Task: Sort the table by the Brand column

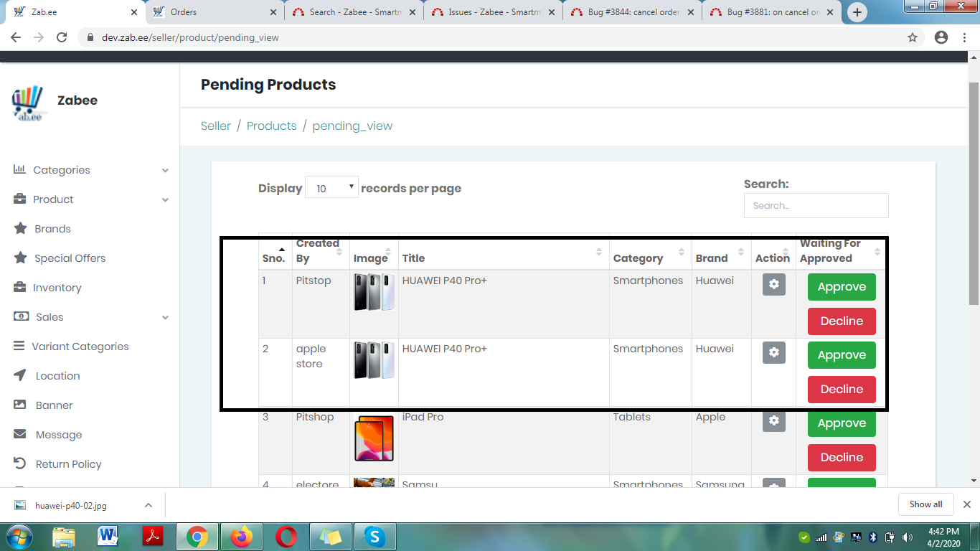Action: tap(721, 252)
